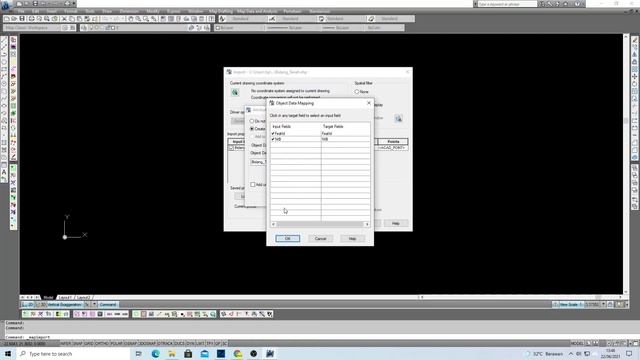Close the Object Data Mapping dialog

coord(369,103)
